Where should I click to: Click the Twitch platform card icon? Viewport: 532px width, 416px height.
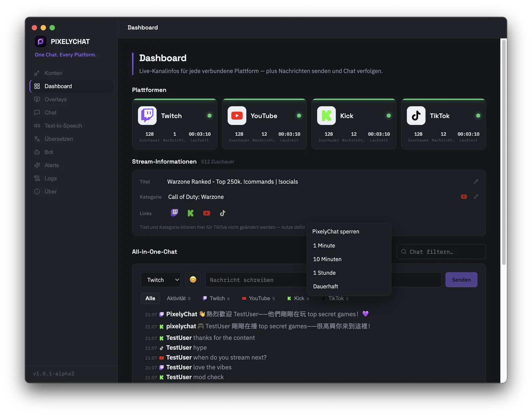[147, 116]
